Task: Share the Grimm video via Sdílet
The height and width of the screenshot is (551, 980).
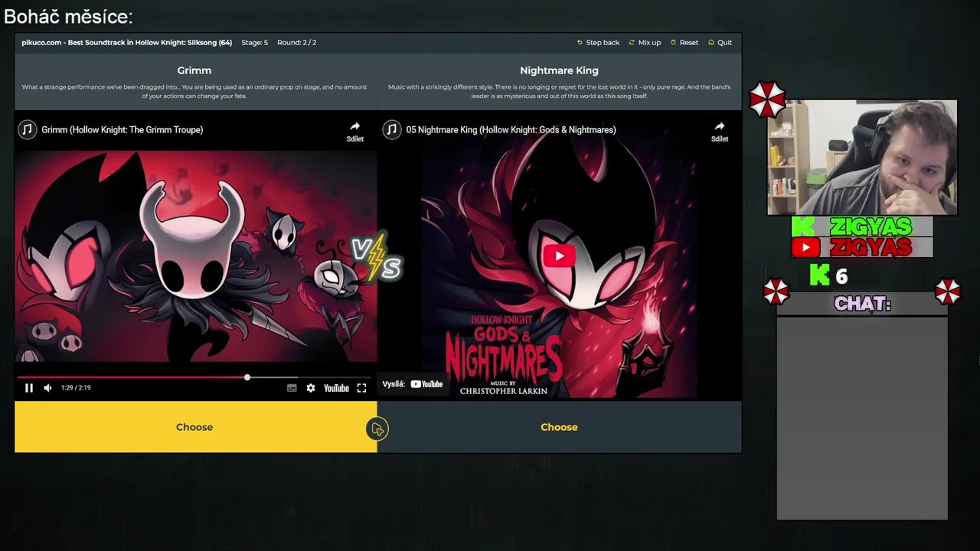Action: (354, 132)
